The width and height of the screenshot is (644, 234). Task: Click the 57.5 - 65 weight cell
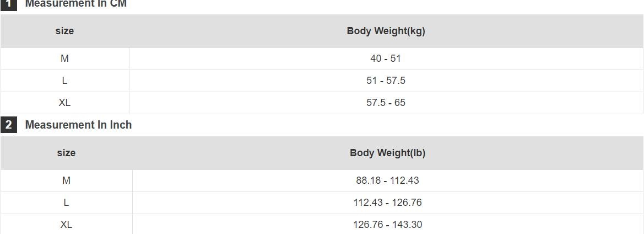point(386,103)
